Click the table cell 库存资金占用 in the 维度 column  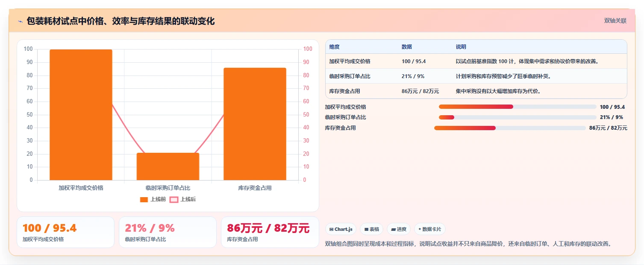(344, 91)
